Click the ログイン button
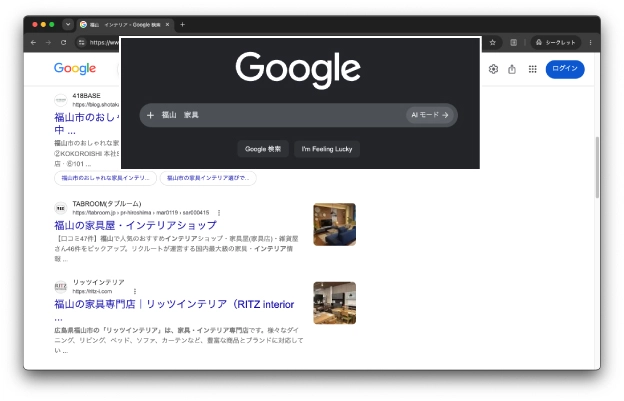624x401 pixels. 565,69
